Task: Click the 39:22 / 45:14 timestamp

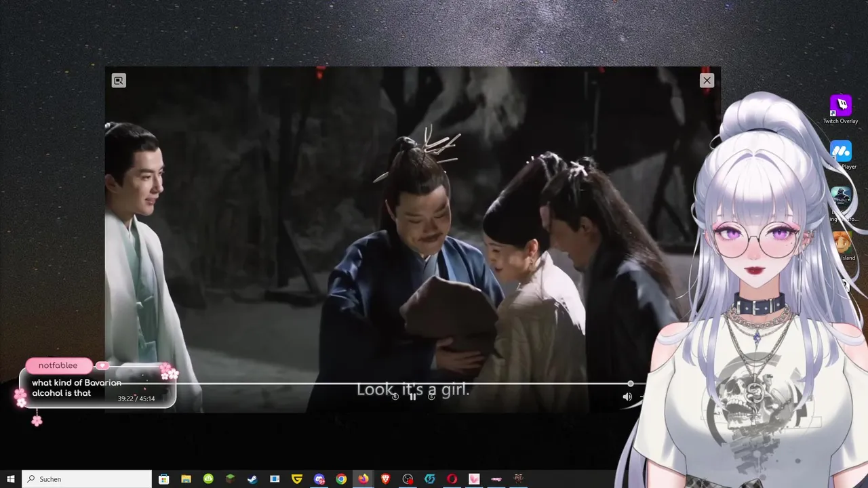Action: pos(136,399)
